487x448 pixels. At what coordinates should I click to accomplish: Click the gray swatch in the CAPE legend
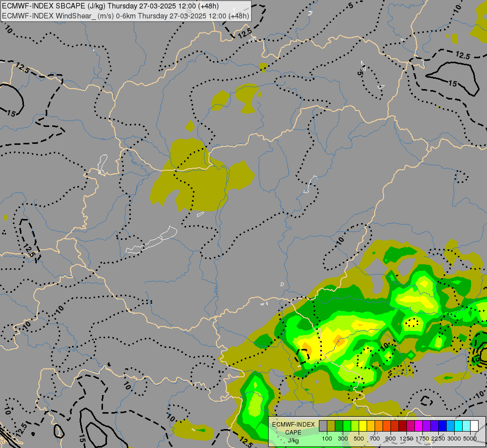coord(323,426)
